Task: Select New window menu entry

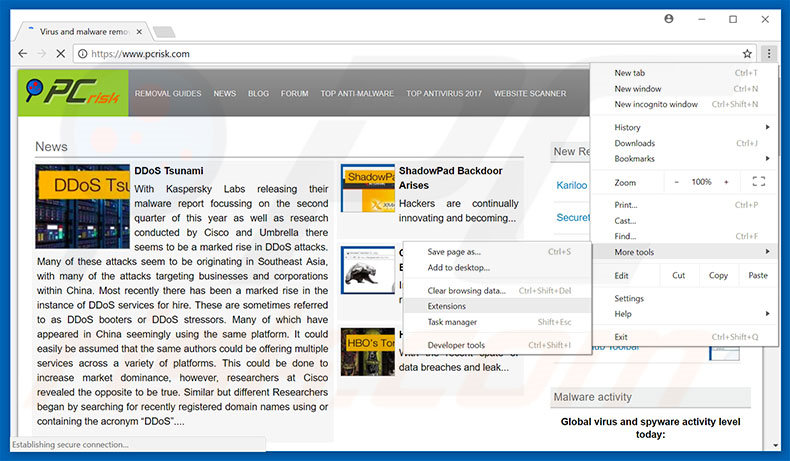Action: (x=685, y=89)
